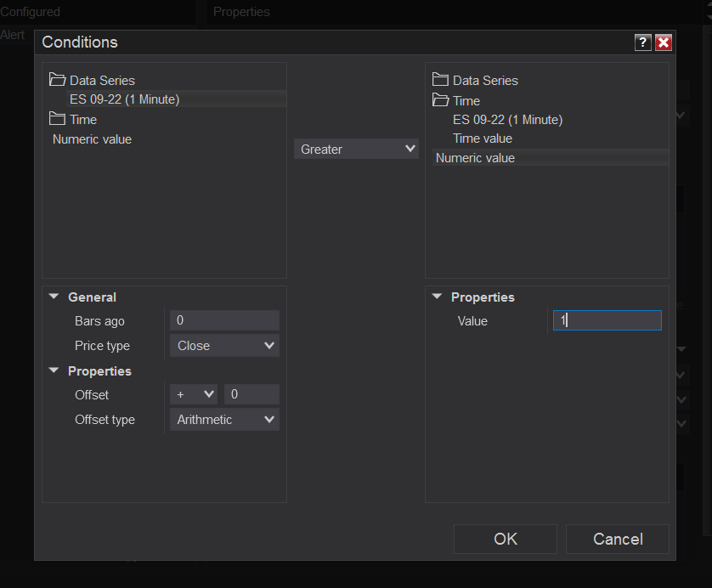Collapse the right Properties section triangle
The width and height of the screenshot is (712, 588).
click(437, 297)
